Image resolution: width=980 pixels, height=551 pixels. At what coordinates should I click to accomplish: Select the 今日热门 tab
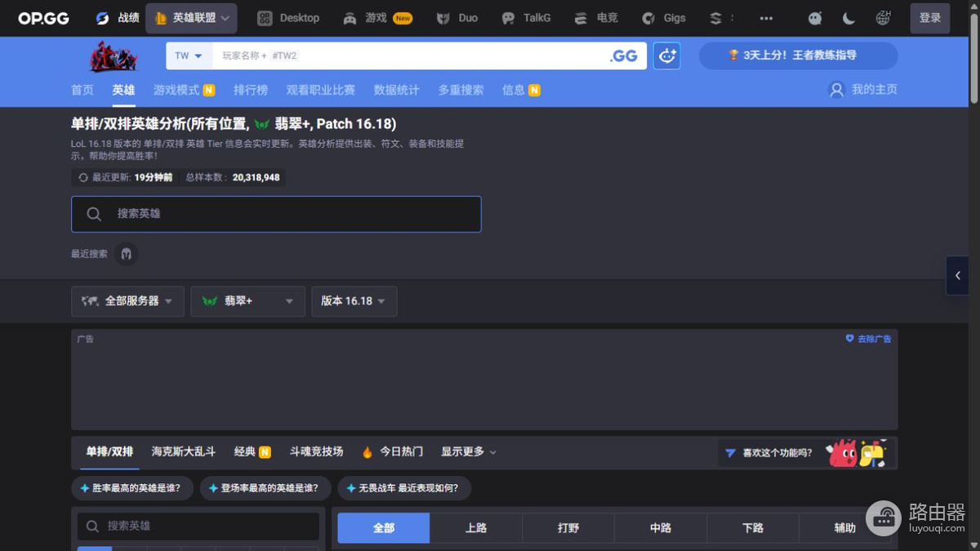pyautogui.click(x=392, y=451)
